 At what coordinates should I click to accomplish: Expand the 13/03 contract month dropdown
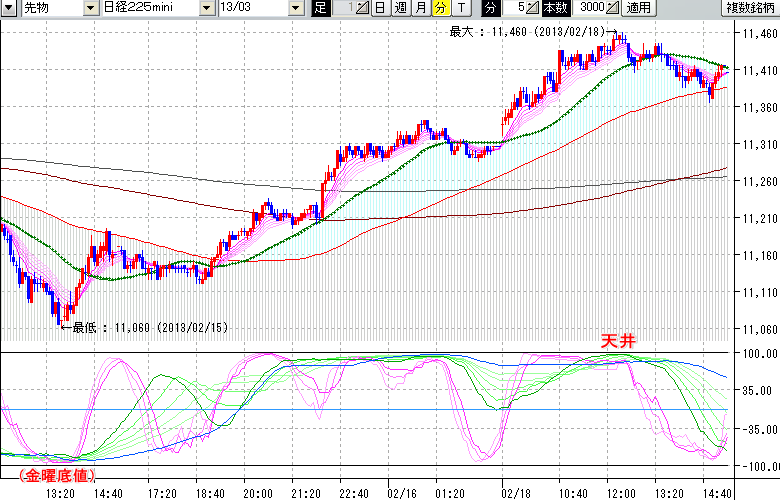tap(295, 8)
